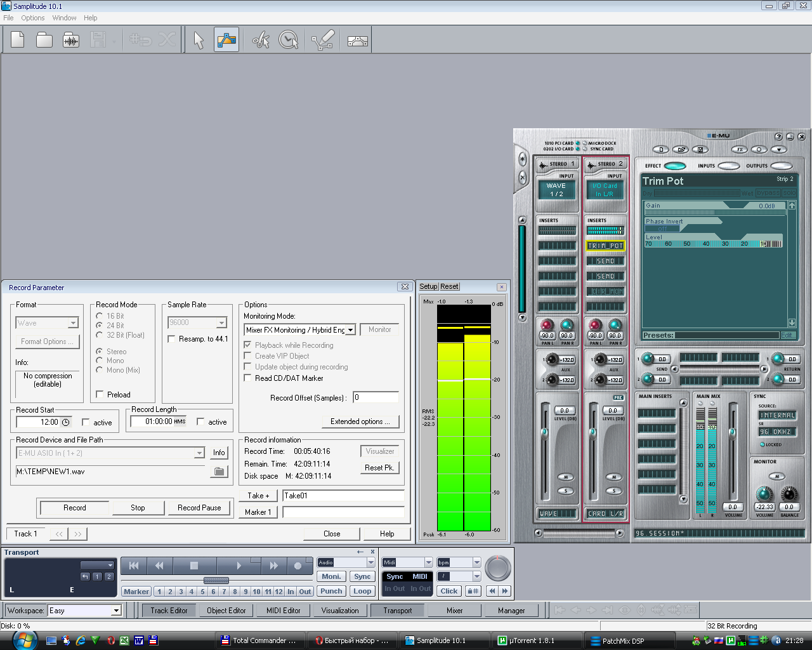Click the New project toolbar icon
This screenshot has width=812, height=650.
(18, 40)
